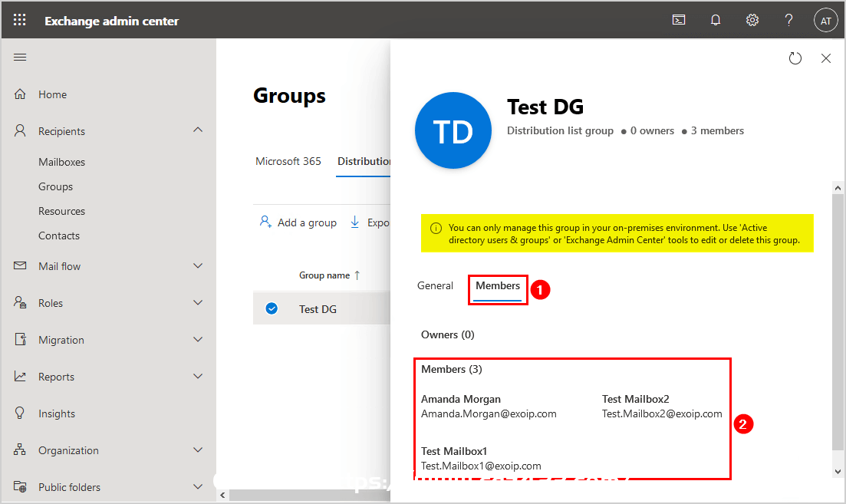Click the horizontal scrollbar left arrow
Viewport: 846px width, 504px height.
[222, 495]
